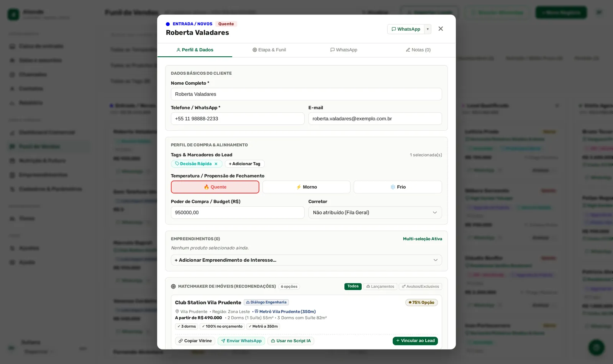Viewport: 613px width, 364px height.
Task: Click Usar no Script IA button
Action: tap(291, 341)
